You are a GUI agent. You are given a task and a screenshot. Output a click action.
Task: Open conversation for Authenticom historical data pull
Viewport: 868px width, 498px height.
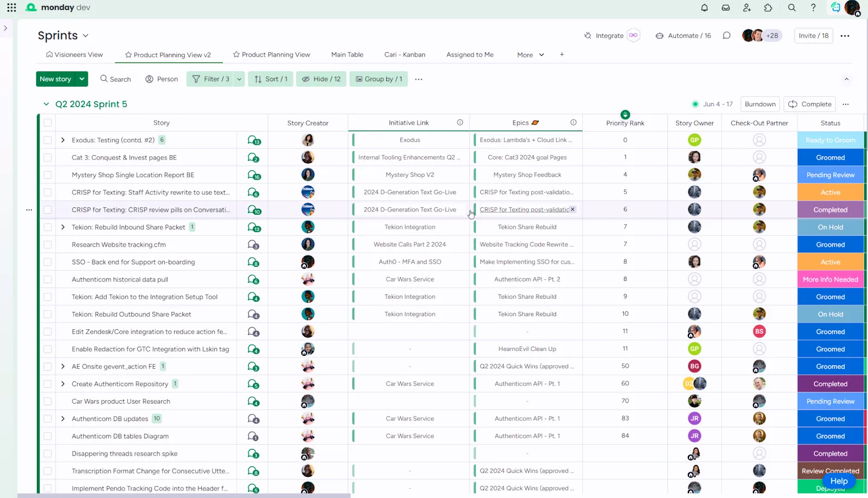click(253, 279)
